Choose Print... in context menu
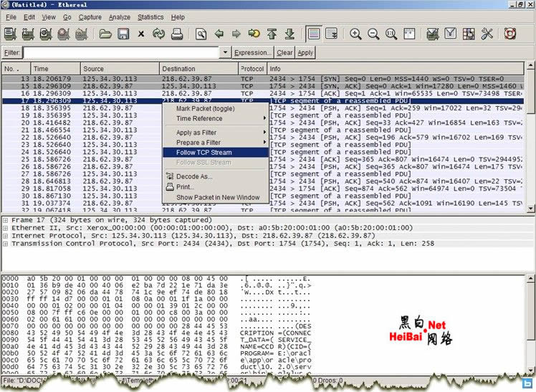 tap(216, 187)
